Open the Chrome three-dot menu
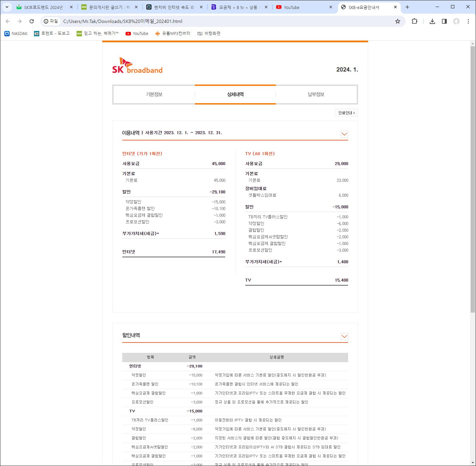476x466 pixels. 468,21
